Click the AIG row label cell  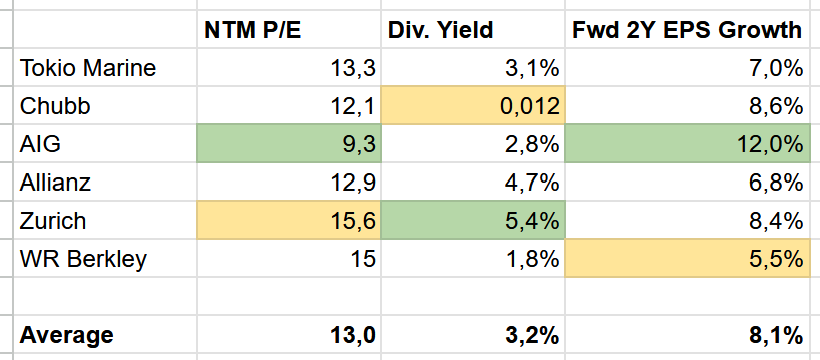click(x=105, y=143)
